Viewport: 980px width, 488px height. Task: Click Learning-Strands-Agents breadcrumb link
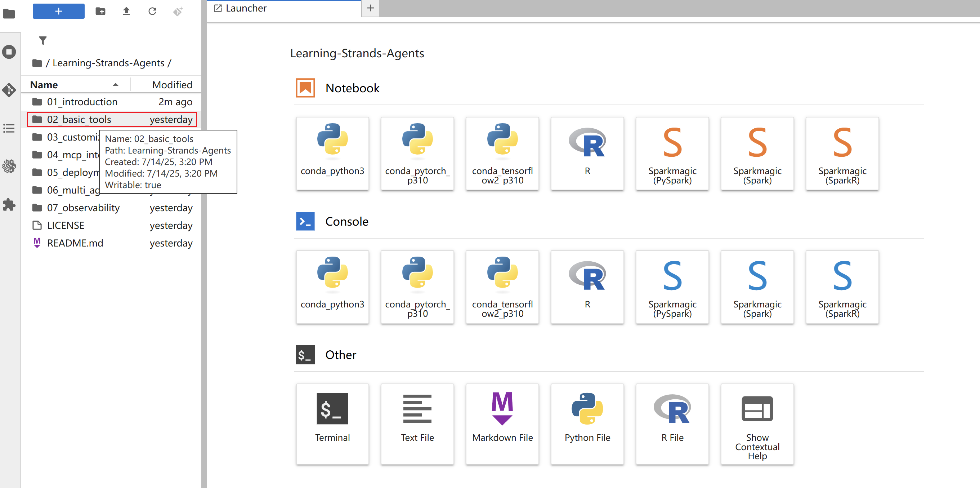(108, 63)
